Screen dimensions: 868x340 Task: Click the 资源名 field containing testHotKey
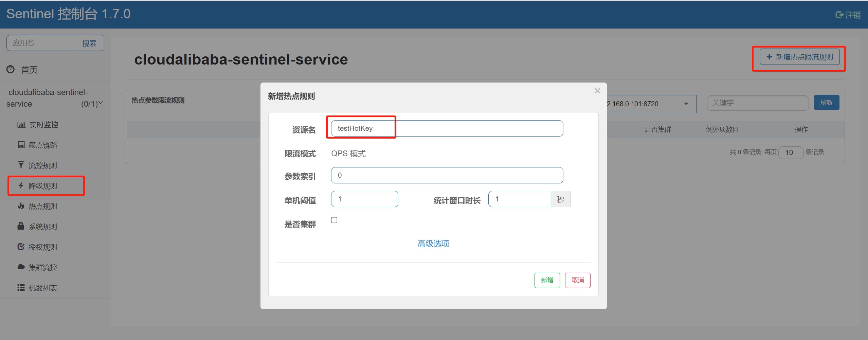click(x=447, y=128)
